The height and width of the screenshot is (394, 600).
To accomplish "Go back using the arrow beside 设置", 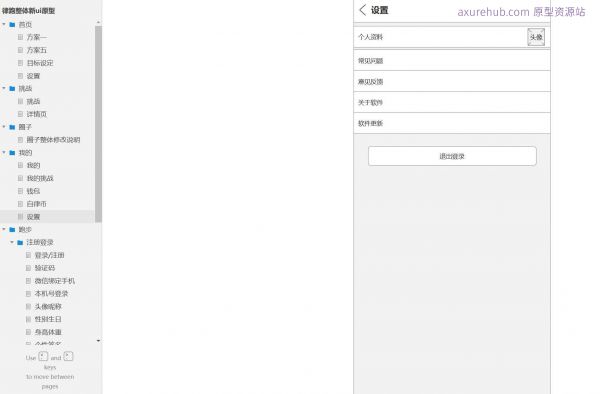I will pyautogui.click(x=363, y=10).
